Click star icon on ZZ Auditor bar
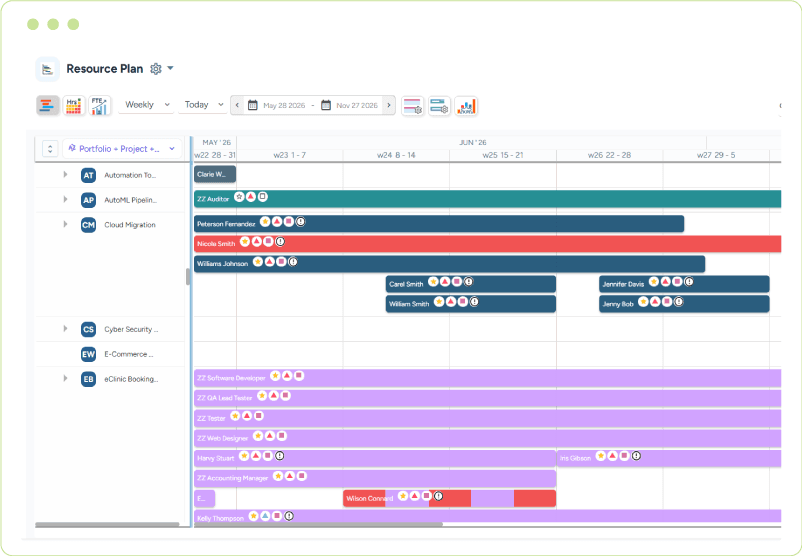The height and width of the screenshot is (556, 802). click(x=239, y=196)
